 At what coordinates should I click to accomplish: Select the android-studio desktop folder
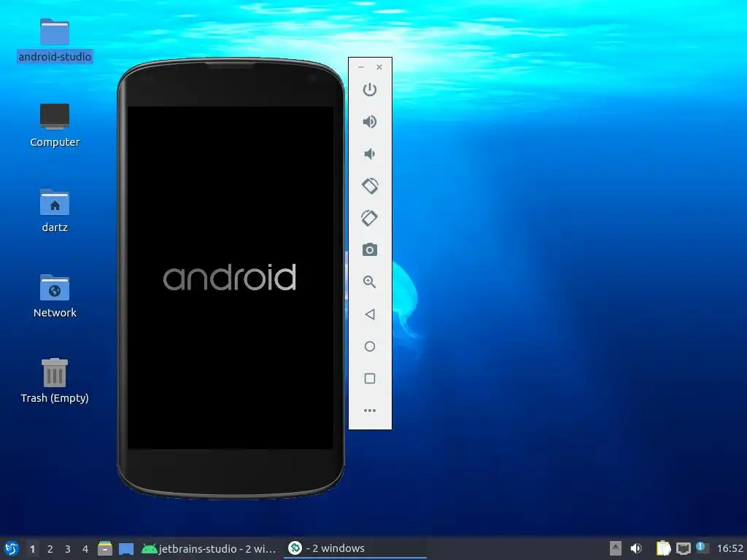tap(54, 40)
